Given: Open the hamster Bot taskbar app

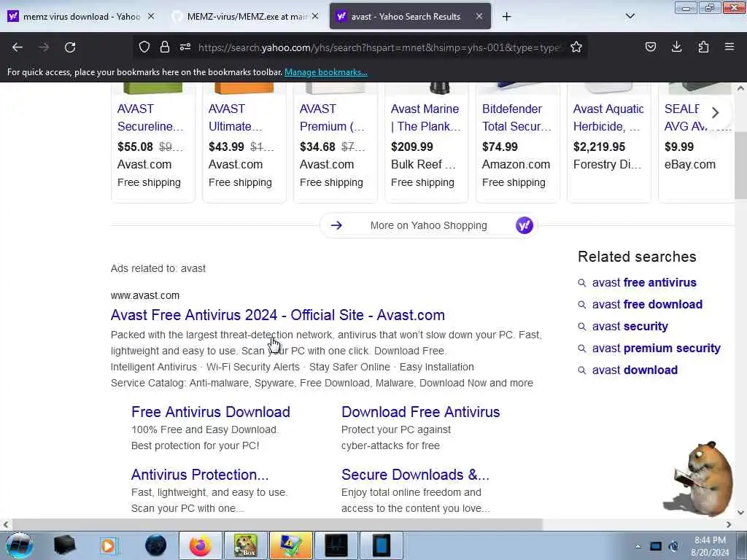Looking at the screenshot, I should click(x=245, y=545).
